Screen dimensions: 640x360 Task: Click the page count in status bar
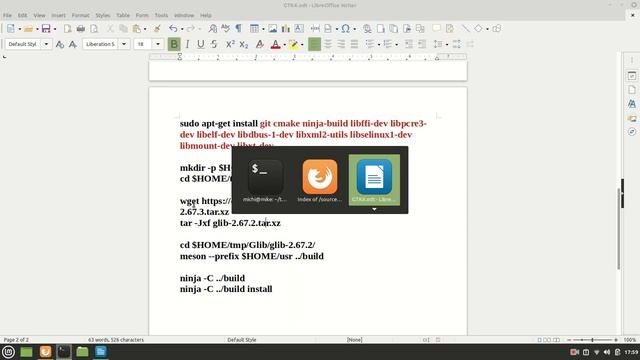point(16,340)
